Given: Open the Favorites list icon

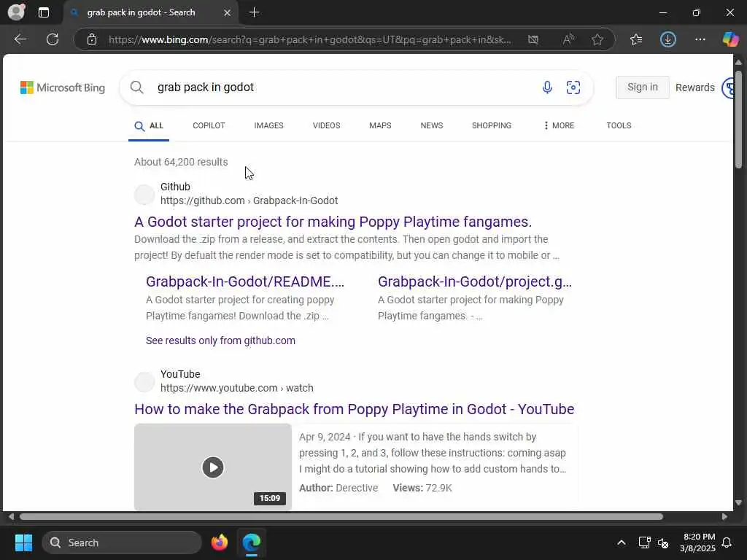Looking at the screenshot, I should pyautogui.click(x=636, y=39).
